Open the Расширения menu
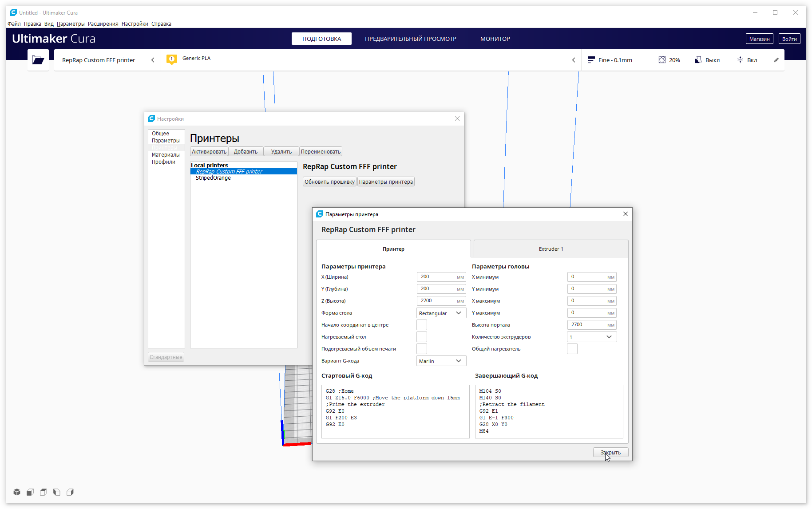The height and width of the screenshot is (509, 812). coord(103,24)
